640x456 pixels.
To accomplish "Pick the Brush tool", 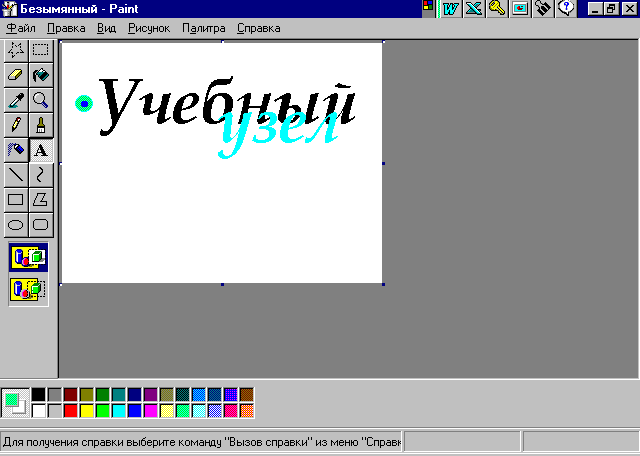I will [x=41, y=125].
